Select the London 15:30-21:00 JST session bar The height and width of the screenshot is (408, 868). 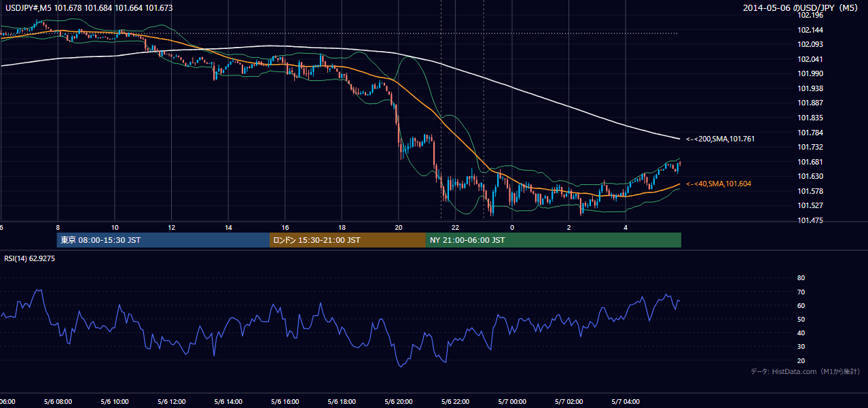point(348,240)
